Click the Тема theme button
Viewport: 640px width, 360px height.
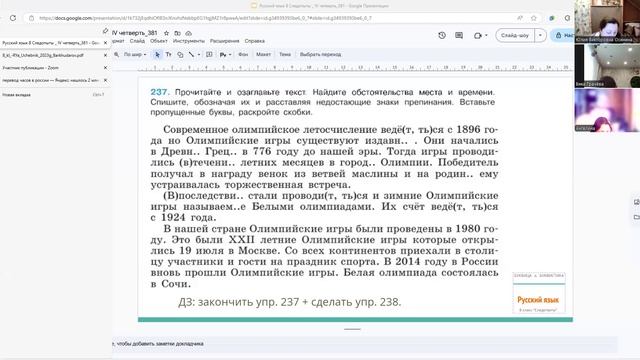click(285, 54)
